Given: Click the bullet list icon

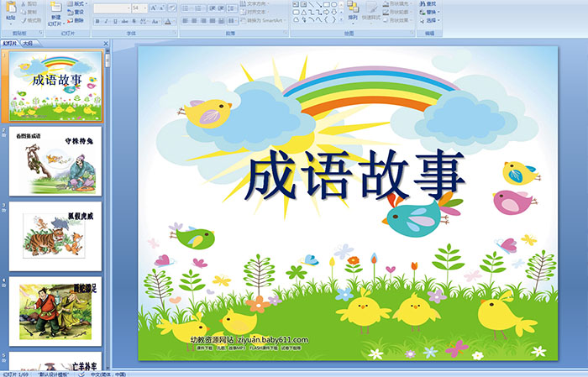Looking at the screenshot, I should click(x=187, y=8).
